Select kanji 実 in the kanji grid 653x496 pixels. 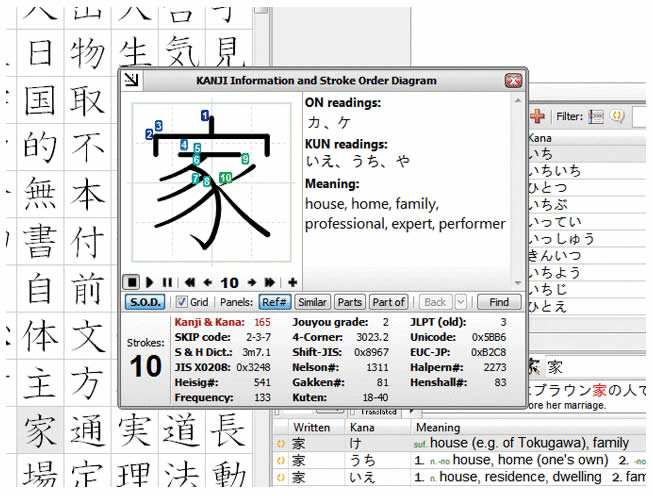135,431
